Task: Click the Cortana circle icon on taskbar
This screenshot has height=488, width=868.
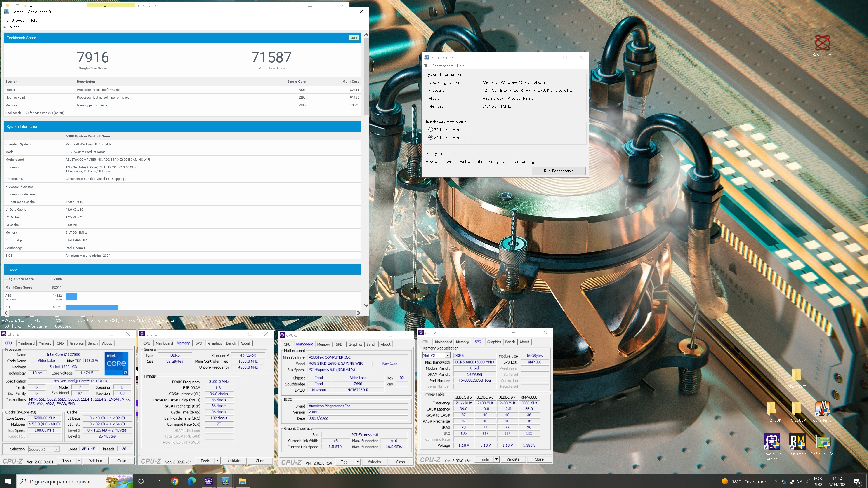Action: coord(141,481)
